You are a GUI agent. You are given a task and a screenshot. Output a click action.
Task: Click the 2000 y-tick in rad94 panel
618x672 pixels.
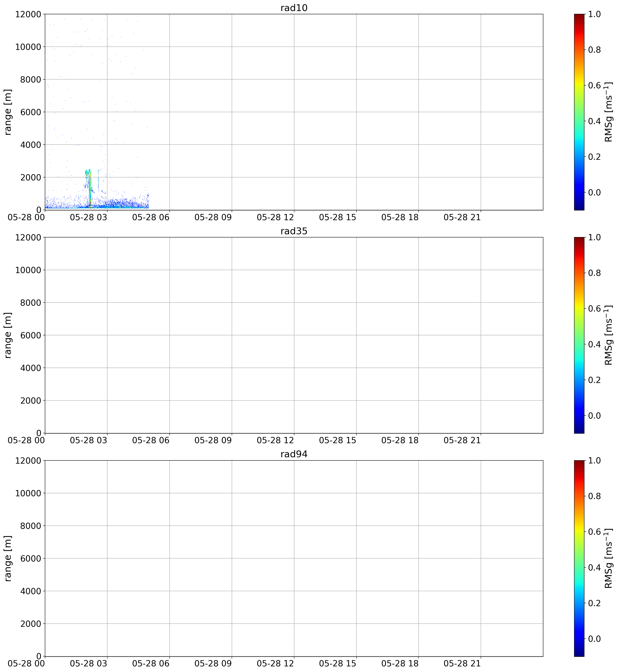pyautogui.click(x=31, y=624)
